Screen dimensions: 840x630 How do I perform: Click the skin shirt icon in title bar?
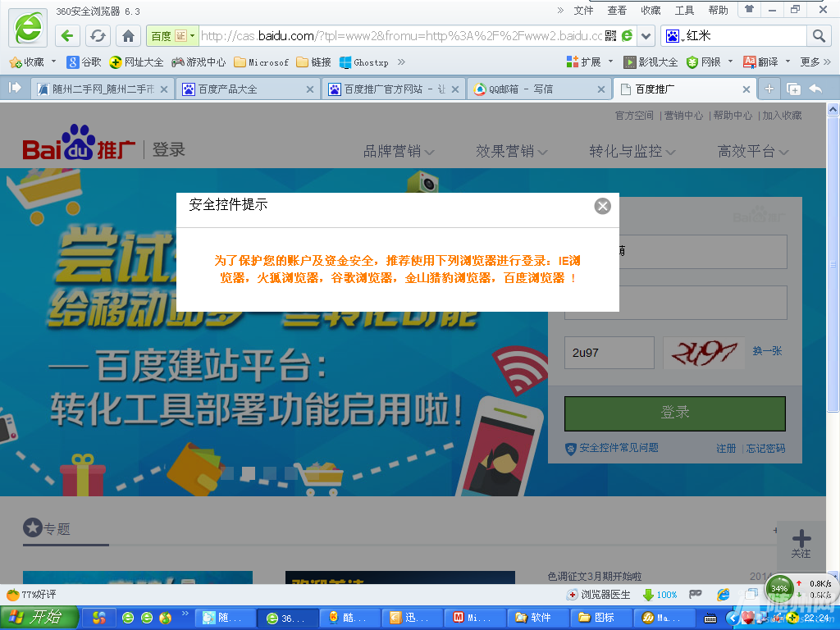[749, 10]
